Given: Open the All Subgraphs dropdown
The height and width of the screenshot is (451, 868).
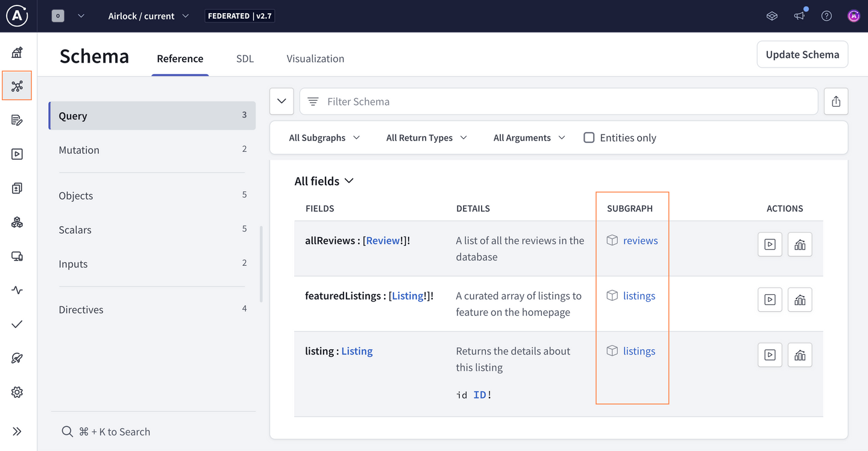Looking at the screenshot, I should click(324, 137).
